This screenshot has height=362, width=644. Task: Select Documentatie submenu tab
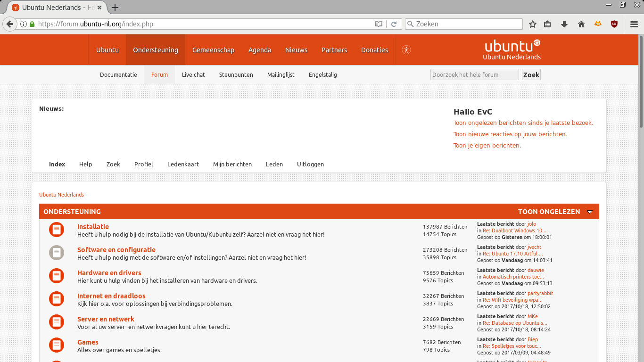118,74
